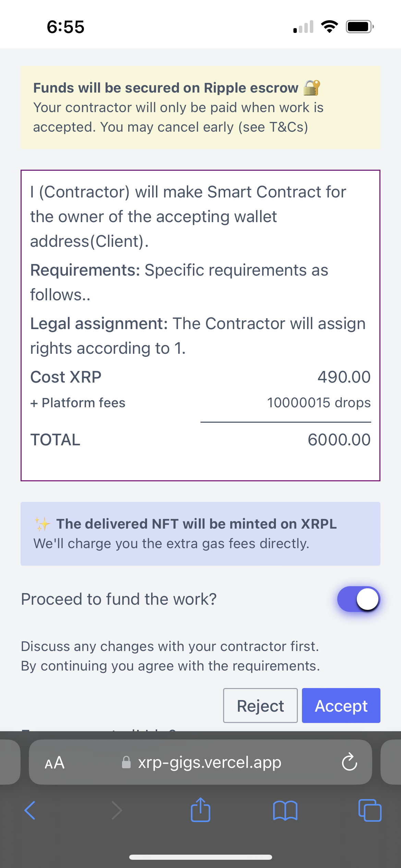
Task: Tap the home indicator bar at bottom
Action: [x=200, y=857]
